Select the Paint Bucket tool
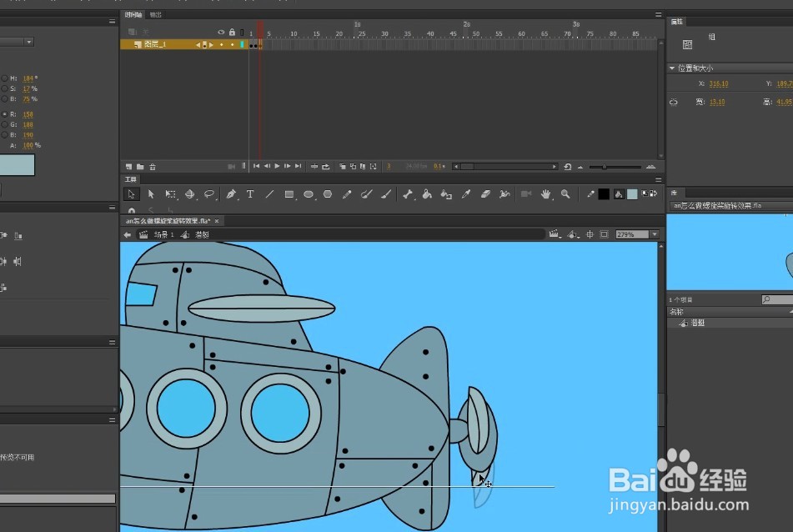The height and width of the screenshot is (532, 793). (427, 194)
